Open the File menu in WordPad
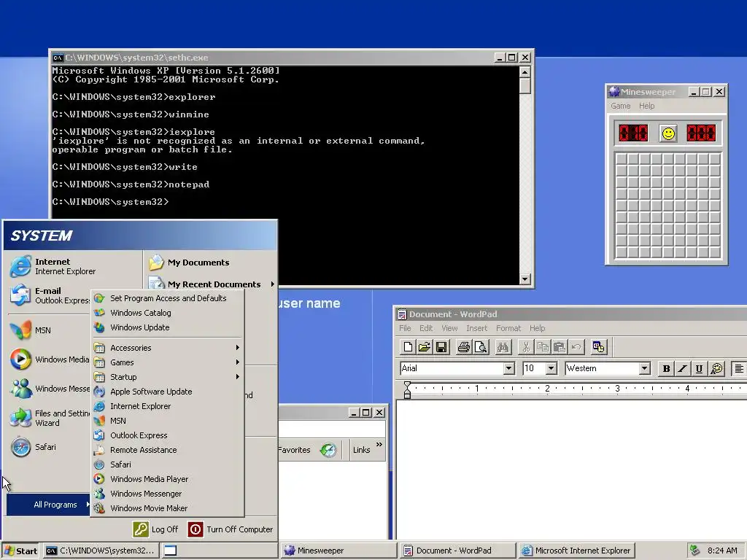The width and height of the screenshot is (747, 560). [405, 328]
